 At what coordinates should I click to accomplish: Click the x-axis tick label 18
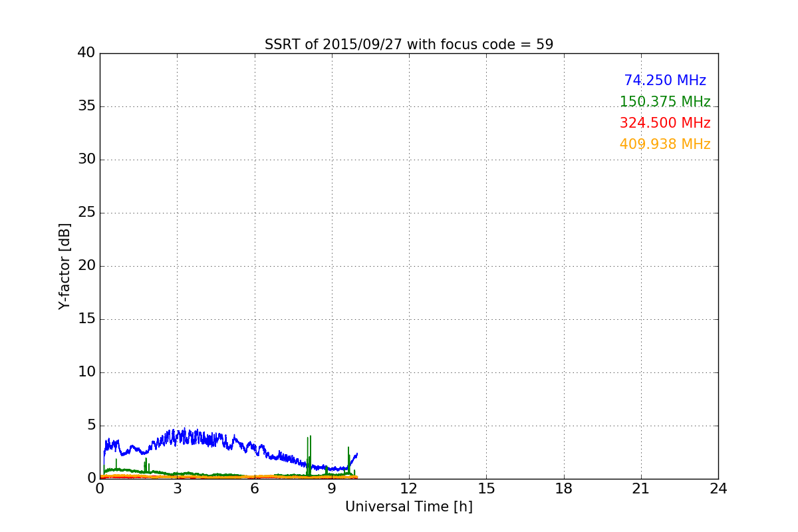pyautogui.click(x=564, y=489)
